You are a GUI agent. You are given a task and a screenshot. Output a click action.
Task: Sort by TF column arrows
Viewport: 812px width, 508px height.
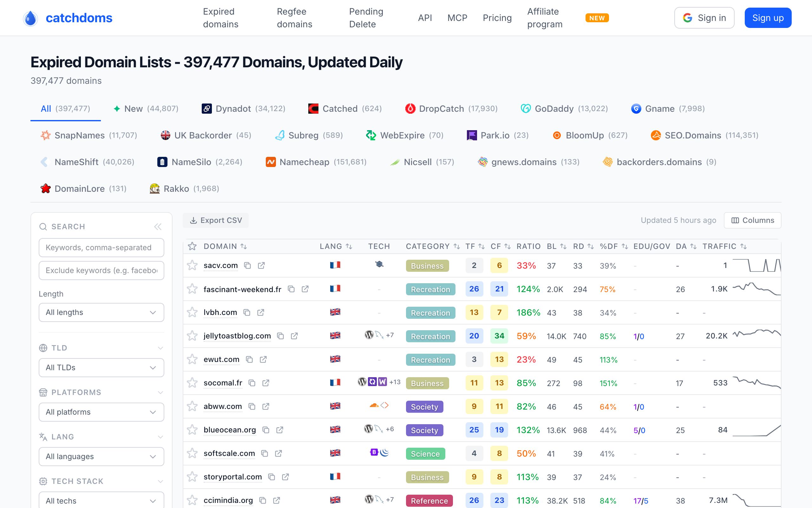481,247
